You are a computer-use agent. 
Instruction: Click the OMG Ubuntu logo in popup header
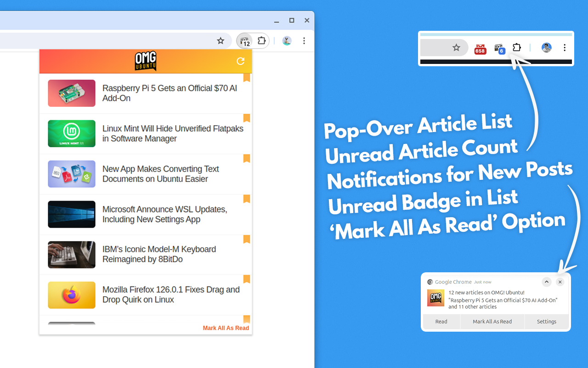(x=146, y=61)
